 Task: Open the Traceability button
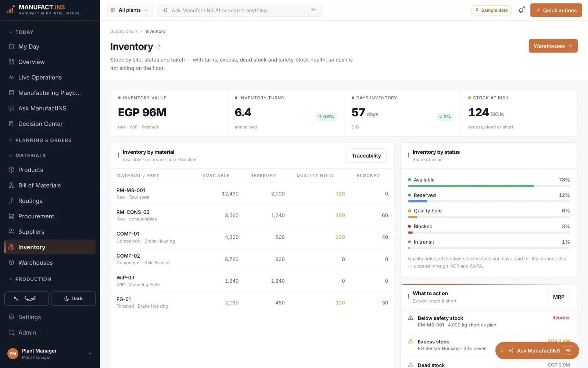point(366,156)
